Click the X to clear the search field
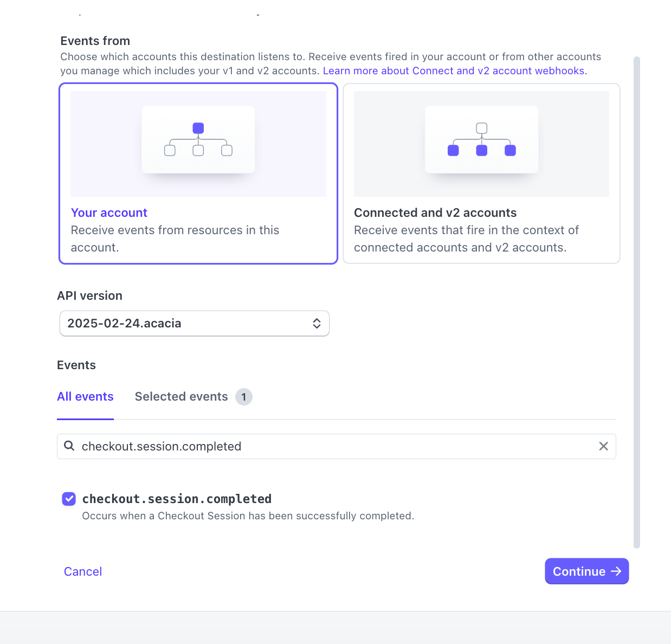The width and height of the screenshot is (671, 644). coord(603,446)
